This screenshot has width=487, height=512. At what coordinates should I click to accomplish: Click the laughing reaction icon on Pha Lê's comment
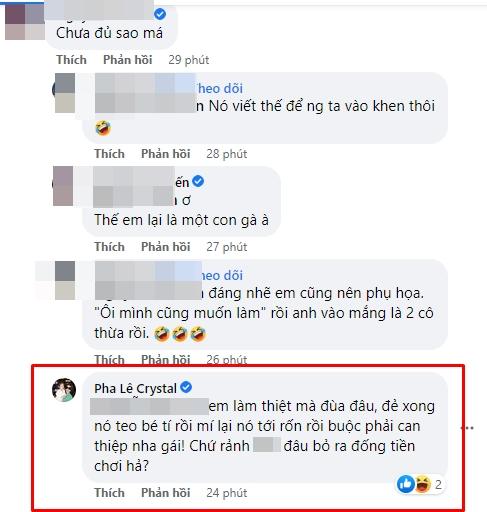[x=422, y=484]
